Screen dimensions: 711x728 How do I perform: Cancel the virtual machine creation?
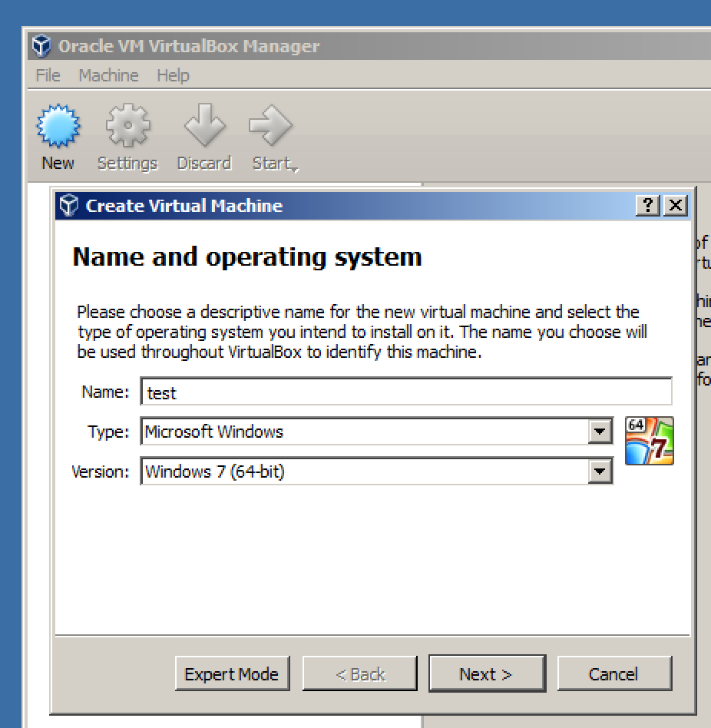coord(614,673)
